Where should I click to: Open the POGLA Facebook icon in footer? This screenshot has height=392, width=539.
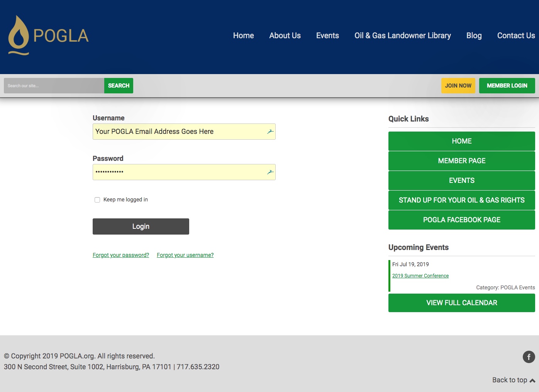click(x=529, y=357)
